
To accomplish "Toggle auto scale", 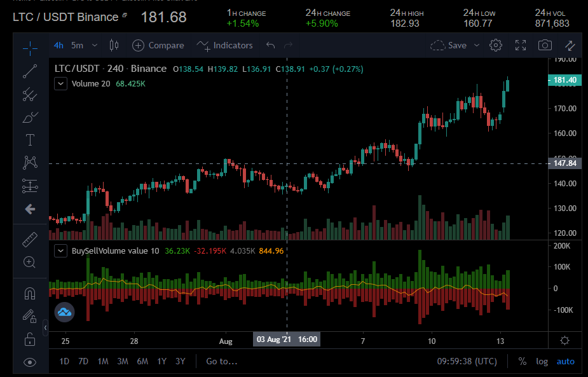I will pos(566,361).
